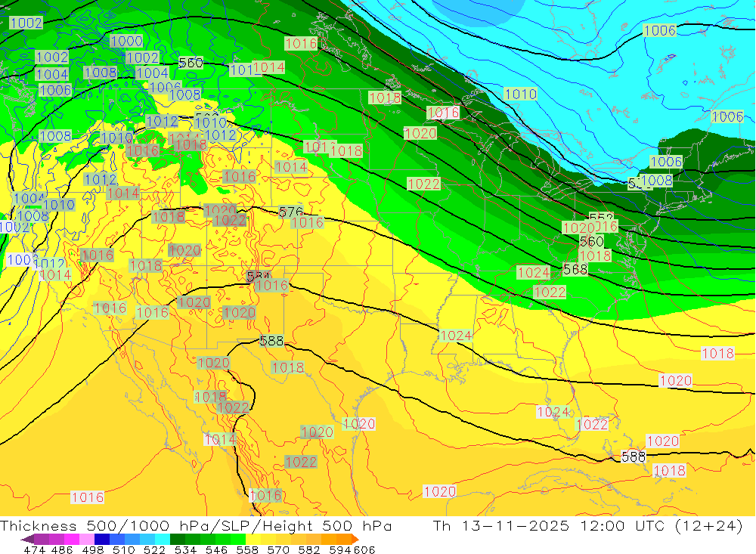The image size is (756, 554).
Task: Click the bright yellow legend swatch after 558
Action: pos(253,539)
